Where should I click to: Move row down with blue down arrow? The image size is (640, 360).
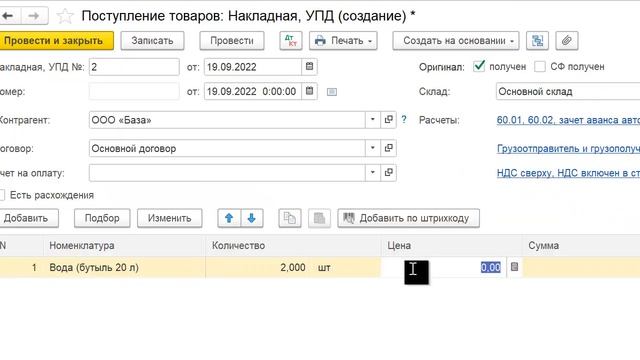[x=252, y=218]
